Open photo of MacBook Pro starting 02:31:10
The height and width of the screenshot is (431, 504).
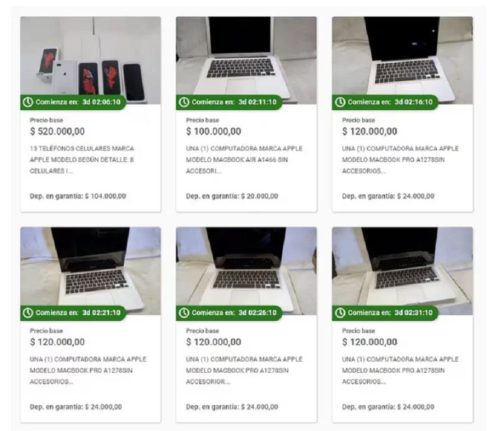[x=403, y=271]
